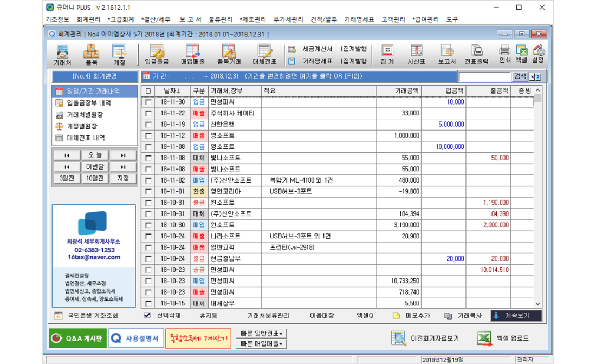Open the 시산표 toolbar icon

pyautogui.click(x=416, y=55)
